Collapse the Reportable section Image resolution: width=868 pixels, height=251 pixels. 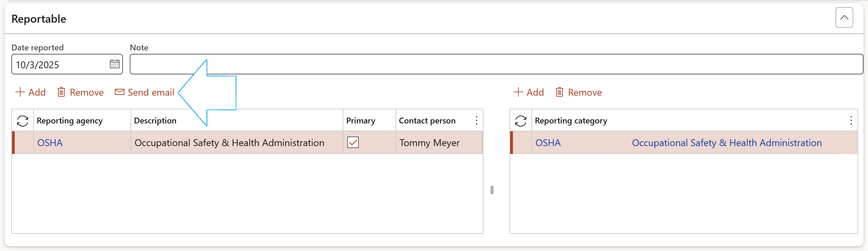844,17
